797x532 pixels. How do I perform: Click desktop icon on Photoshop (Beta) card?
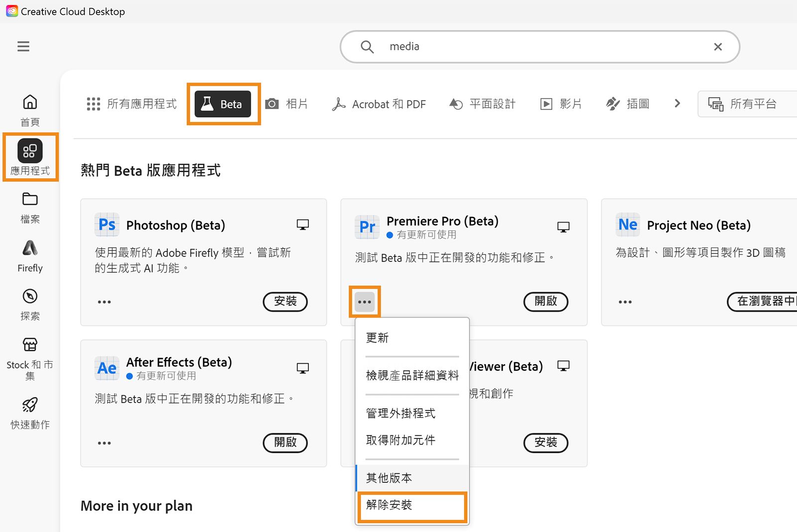click(x=302, y=225)
